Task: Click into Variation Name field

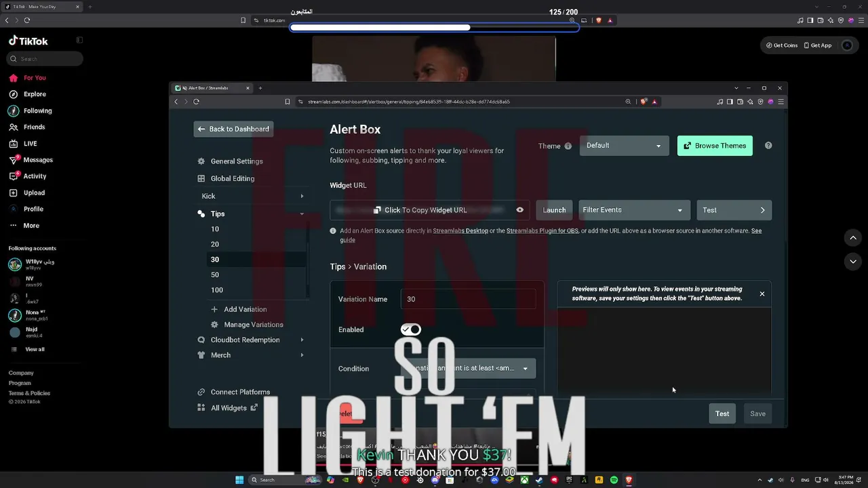Action: point(468,299)
